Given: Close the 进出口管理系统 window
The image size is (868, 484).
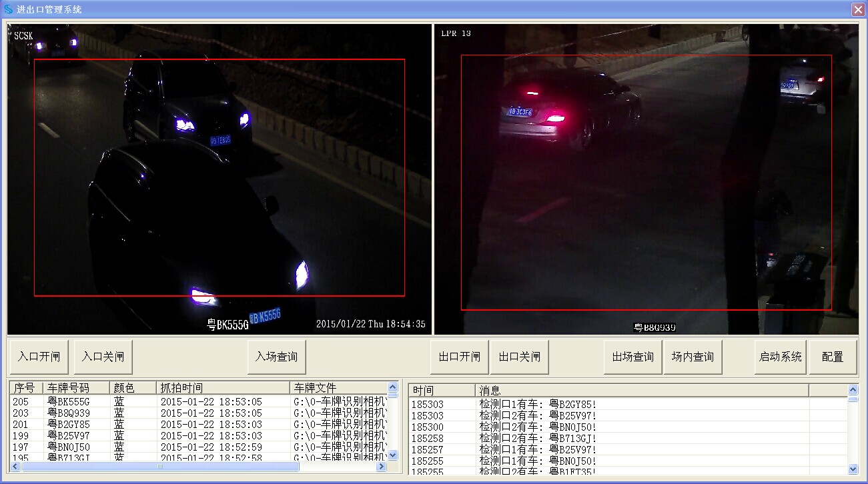Looking at the screenshot, I should [857, 9].
